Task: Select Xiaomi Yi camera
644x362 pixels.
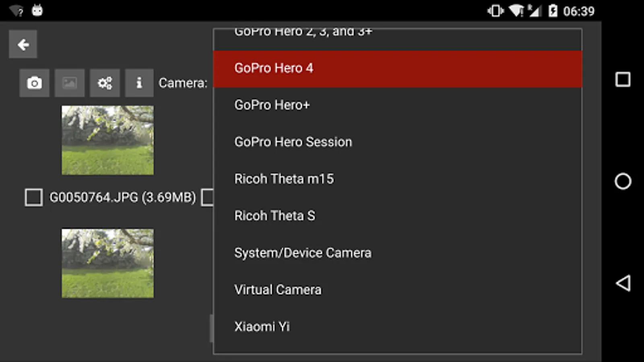Action: (398, 327)
